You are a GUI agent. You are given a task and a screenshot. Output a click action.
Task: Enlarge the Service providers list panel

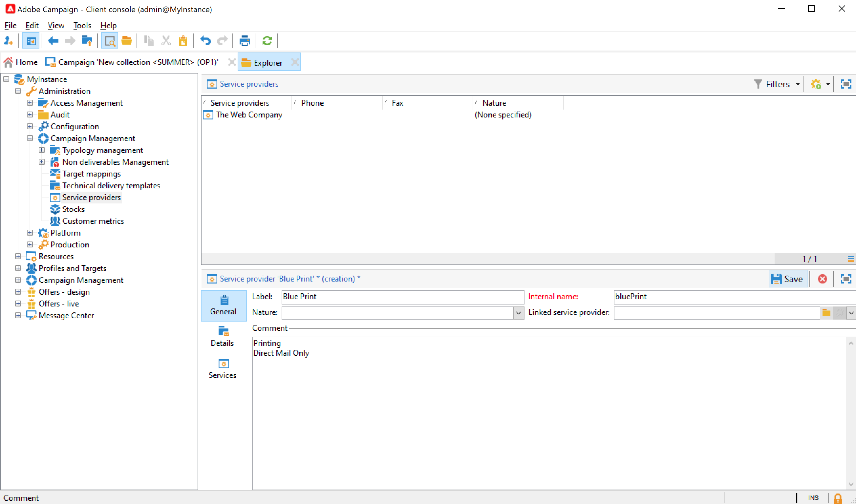845,84
